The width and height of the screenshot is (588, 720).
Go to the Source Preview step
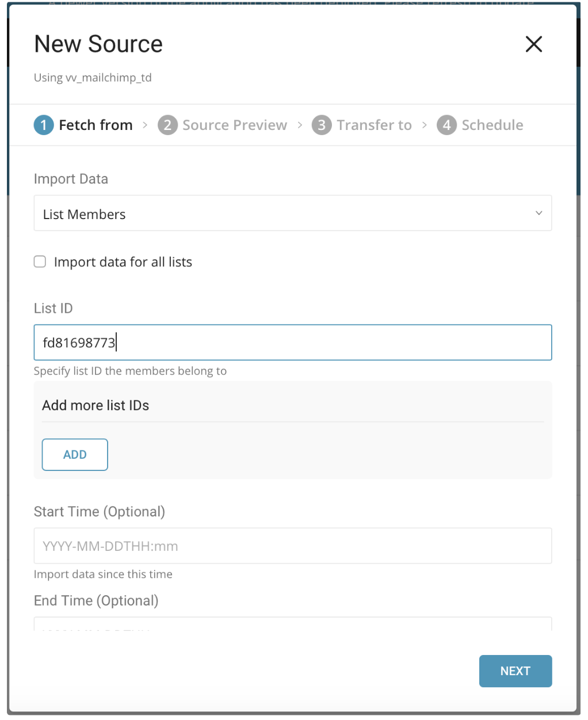[234, 125]
